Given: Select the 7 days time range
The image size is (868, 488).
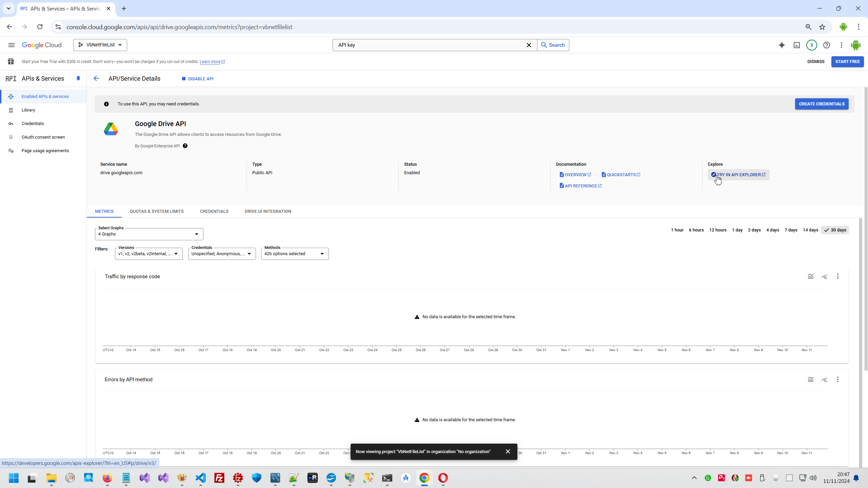Looking at the screenshot, I should coord(791,230).
